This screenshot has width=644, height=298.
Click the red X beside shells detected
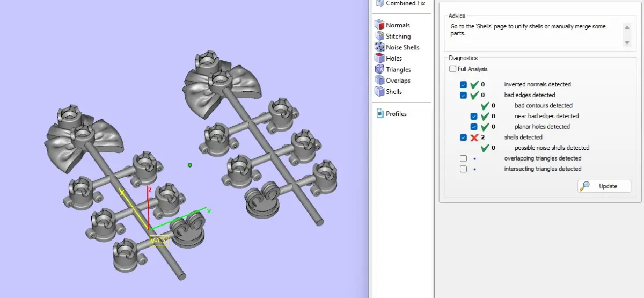(474, 137)
